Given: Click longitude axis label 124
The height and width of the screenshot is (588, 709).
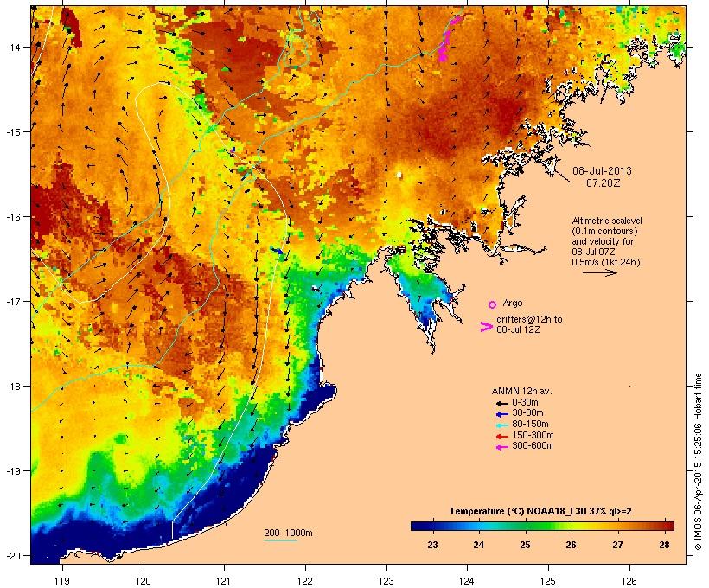Looking at the screenshot, I should (x=467, y=581).
